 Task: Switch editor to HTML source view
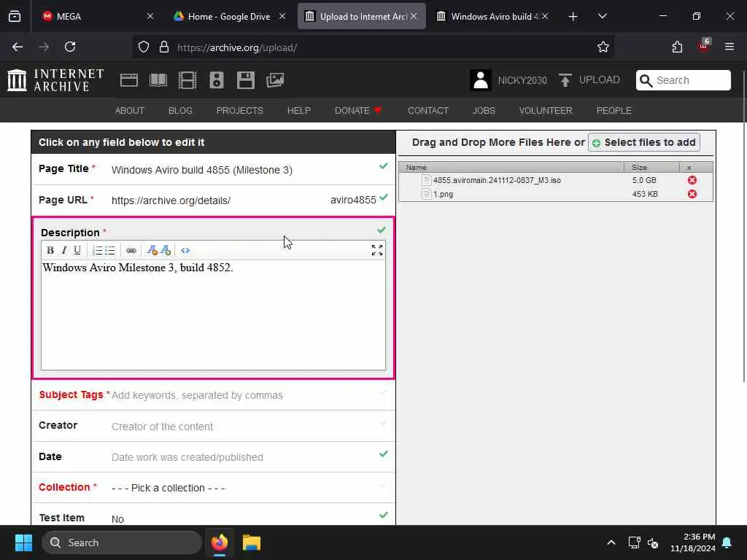click(185, 251)
